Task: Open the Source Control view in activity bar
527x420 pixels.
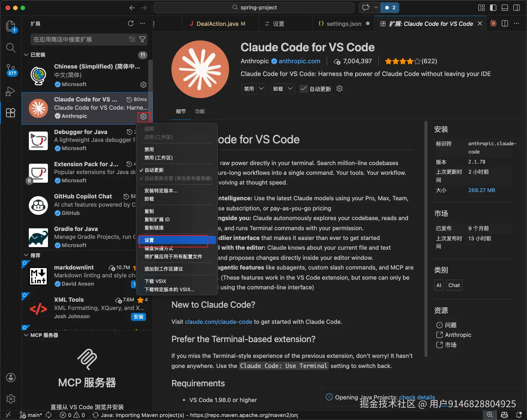Action: 10,69
